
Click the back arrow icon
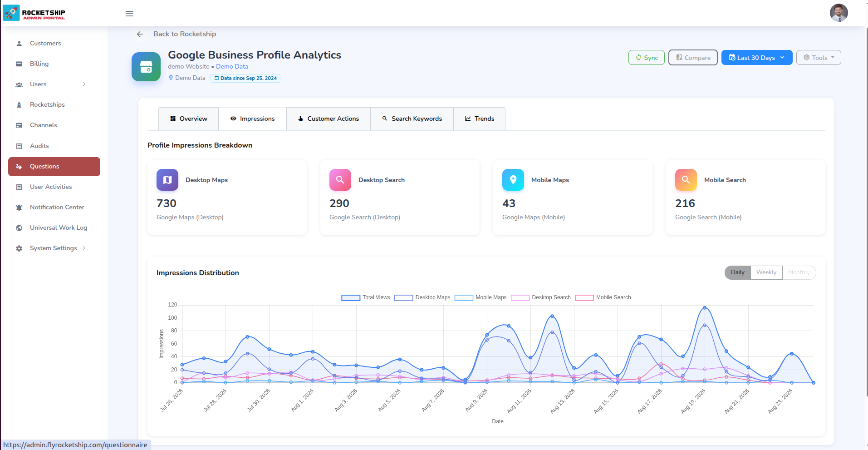click(x=140, y=34)
